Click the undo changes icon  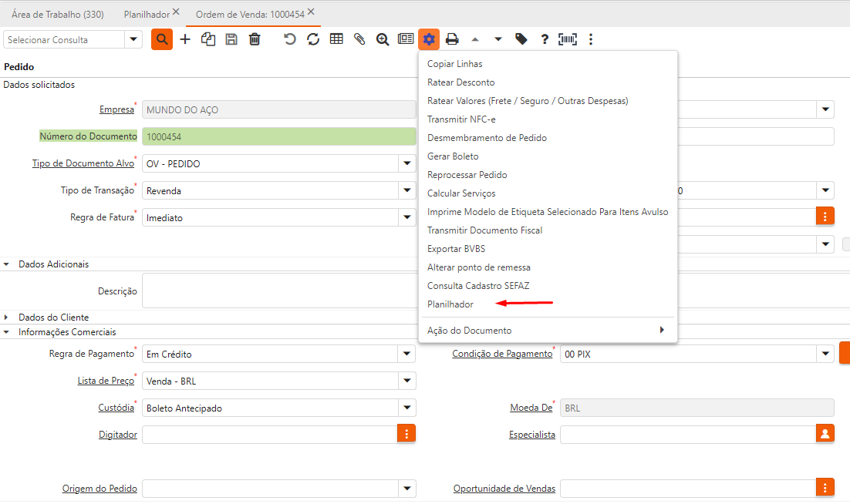290,39
